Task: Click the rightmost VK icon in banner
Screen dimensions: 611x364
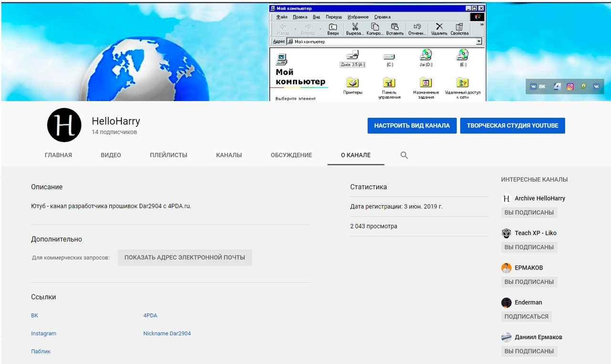Action: coord(596,86)
